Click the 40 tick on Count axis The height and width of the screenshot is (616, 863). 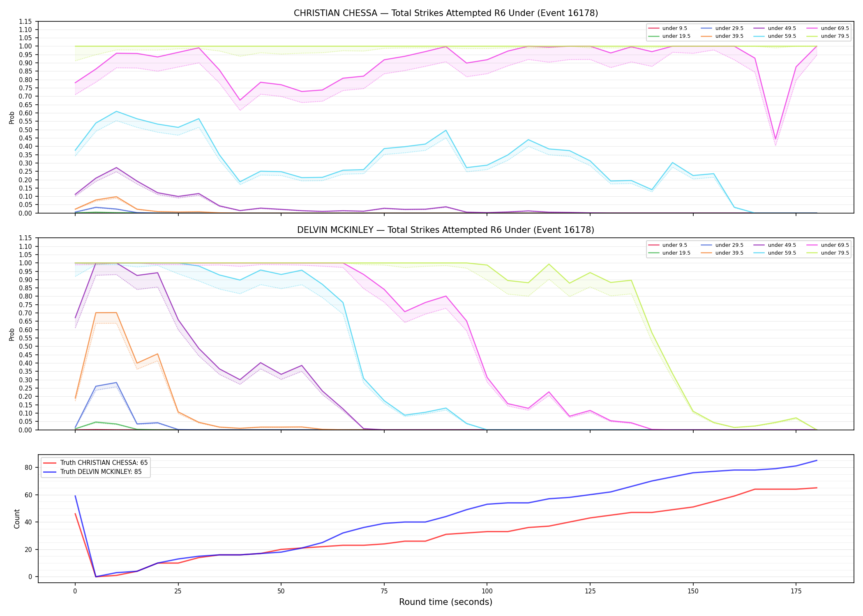click(x=28, y=522)
